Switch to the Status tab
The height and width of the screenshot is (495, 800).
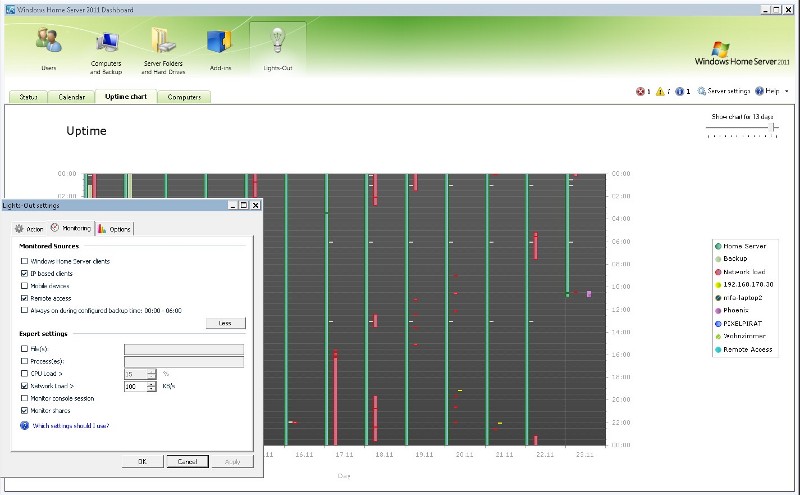28,97
